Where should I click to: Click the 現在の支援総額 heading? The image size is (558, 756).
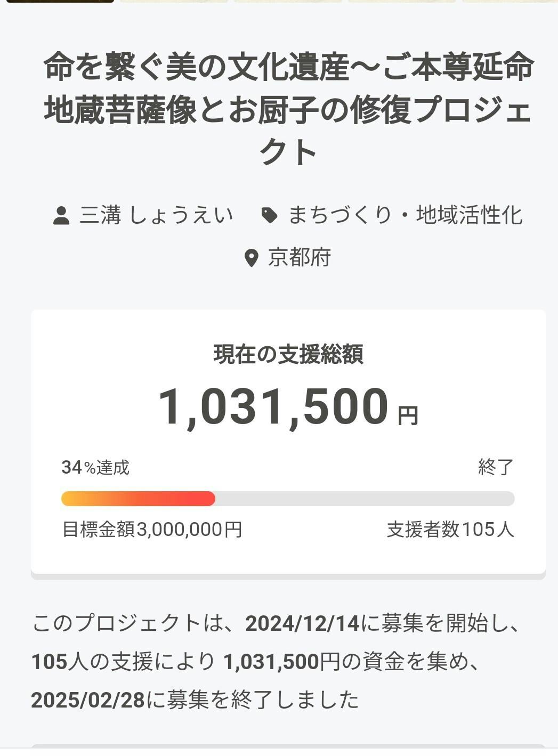point(288,355)
